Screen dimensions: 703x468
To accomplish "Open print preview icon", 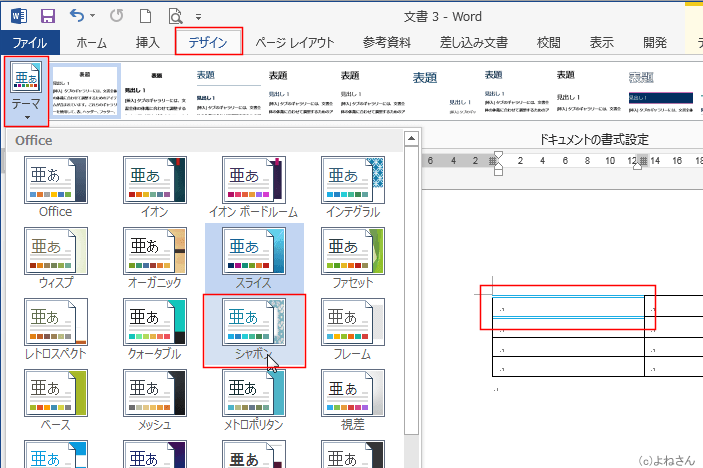I will click(175, 17).
